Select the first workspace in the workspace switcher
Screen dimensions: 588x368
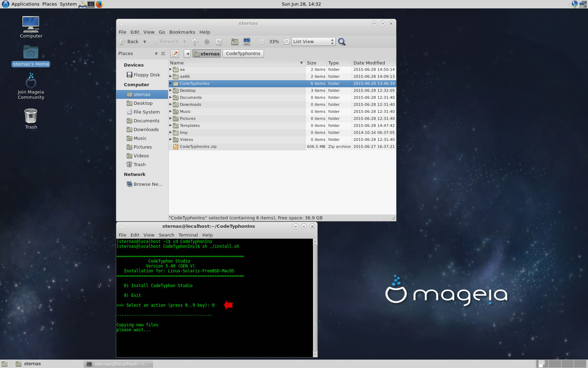pyautogui.click(x=542, y=364)
